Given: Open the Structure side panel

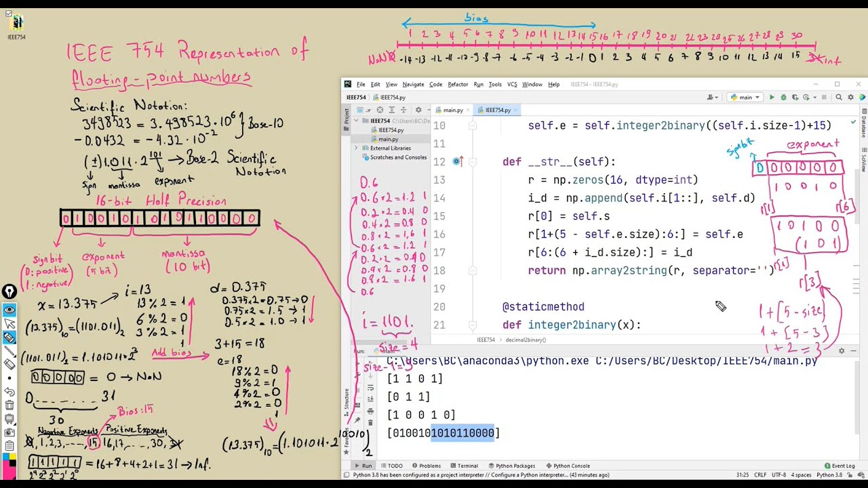Looking at the screenshot, I should (347, 402).
